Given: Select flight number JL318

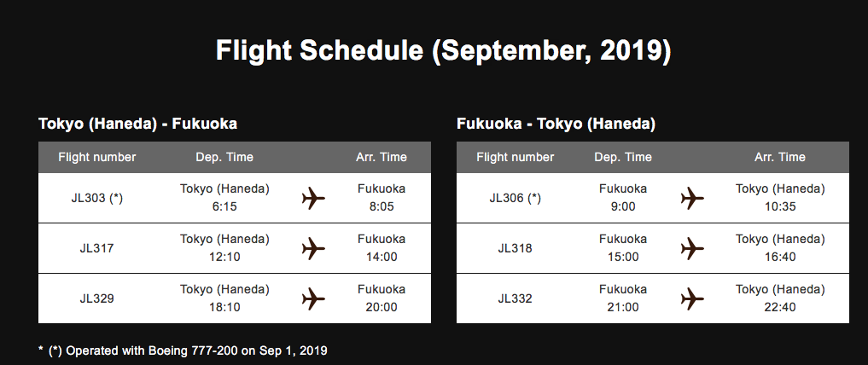Looking at the screenshot, I should (x=515, y=249).
